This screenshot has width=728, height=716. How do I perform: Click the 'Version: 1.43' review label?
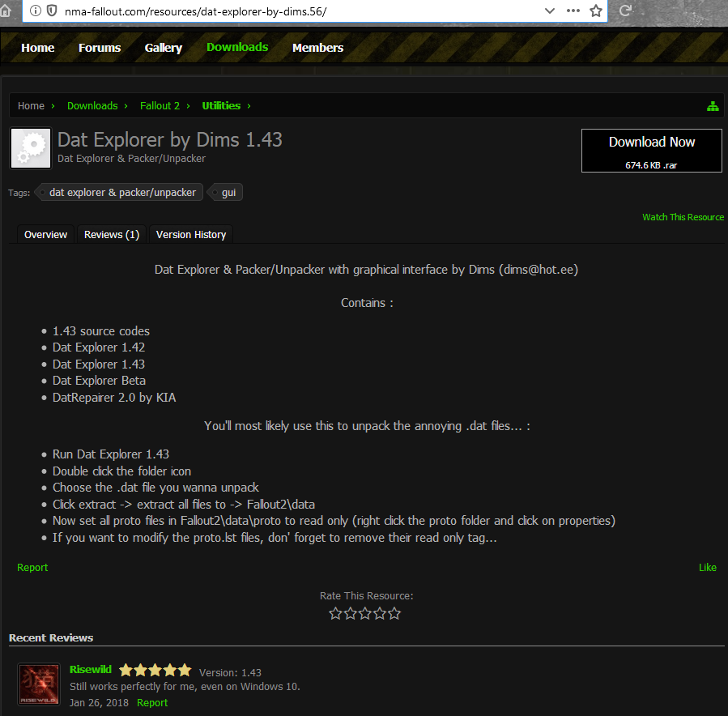230,672
